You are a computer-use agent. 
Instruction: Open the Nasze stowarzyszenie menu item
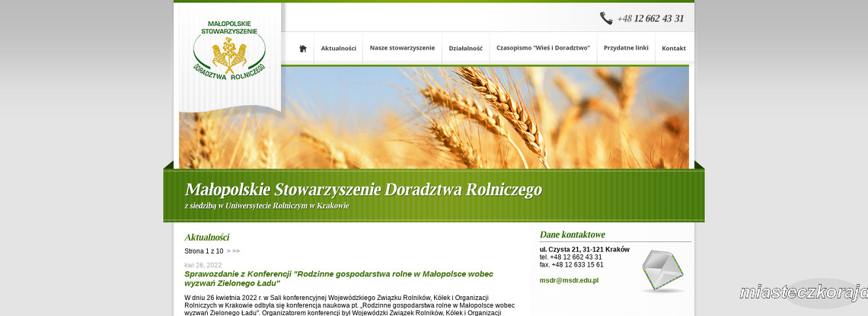coord(403,48)
